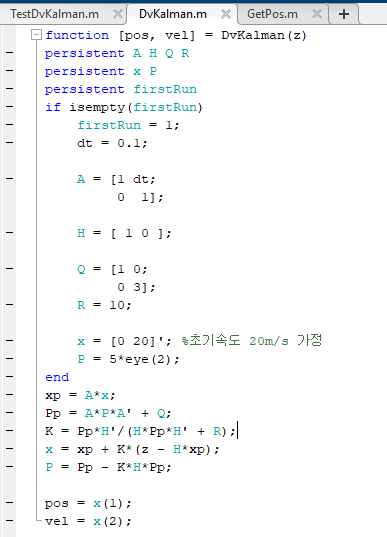The image size is (387, 537).
Task: Switch to the TestDvKalman.m tab
Action: tap(54, 14)
